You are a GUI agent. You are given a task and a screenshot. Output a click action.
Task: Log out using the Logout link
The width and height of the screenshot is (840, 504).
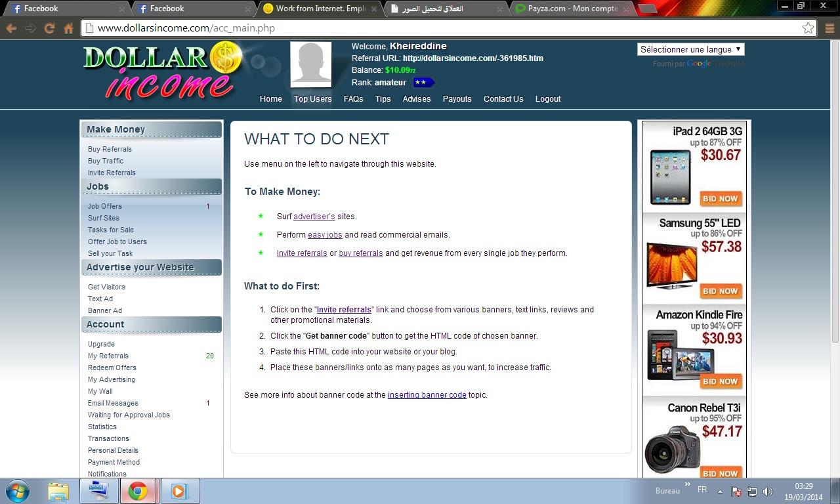pos(548,99)
